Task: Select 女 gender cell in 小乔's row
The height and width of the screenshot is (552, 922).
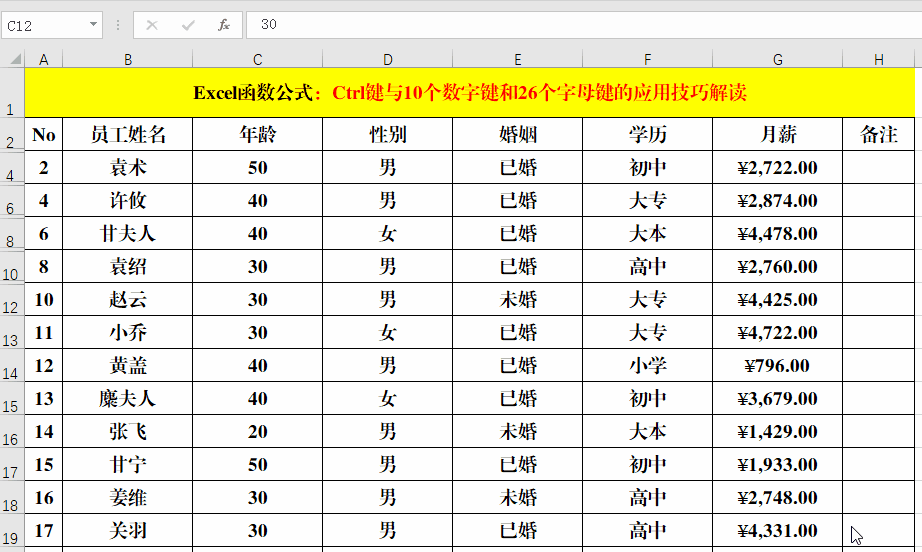Action: coord(387,332)
